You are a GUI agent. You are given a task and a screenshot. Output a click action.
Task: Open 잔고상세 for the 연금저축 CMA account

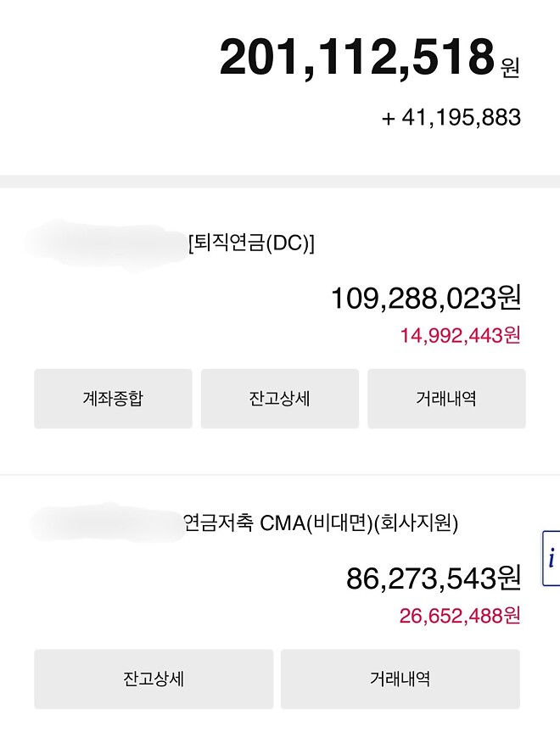click(153, 678)
